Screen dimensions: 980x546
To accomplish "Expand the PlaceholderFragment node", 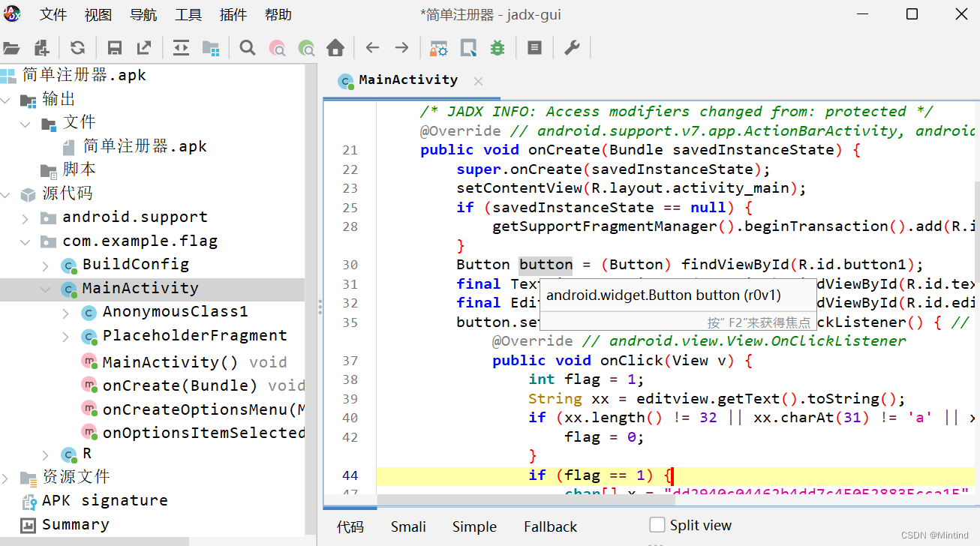I will [66, 337].
